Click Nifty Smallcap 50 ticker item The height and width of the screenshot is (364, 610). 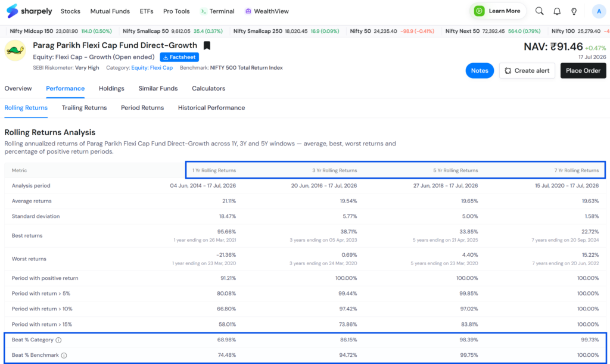(x=173, y=31)
